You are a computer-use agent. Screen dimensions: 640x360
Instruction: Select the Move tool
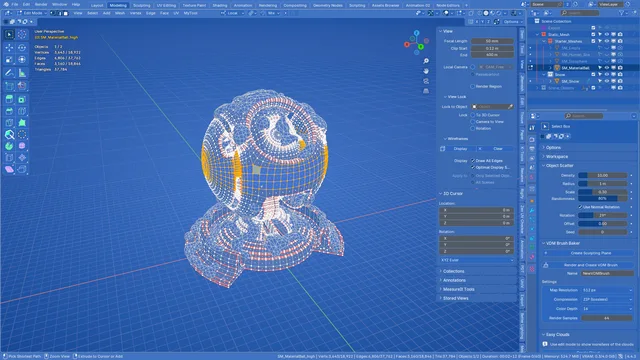tap(9, 47)
